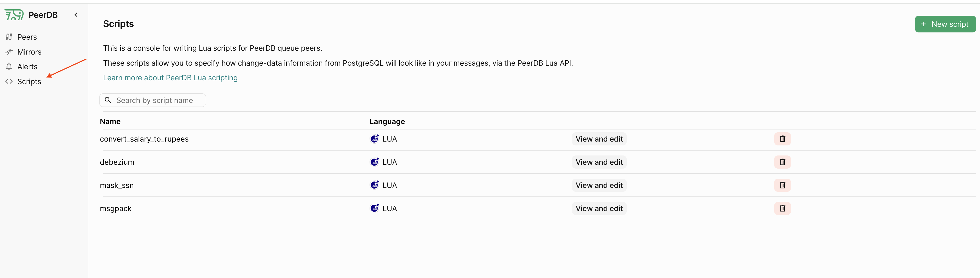The width and height of the screenshot is (980, 278).
Task: Go to Mirrors in the sidebar
Action: tap(29, 52)
